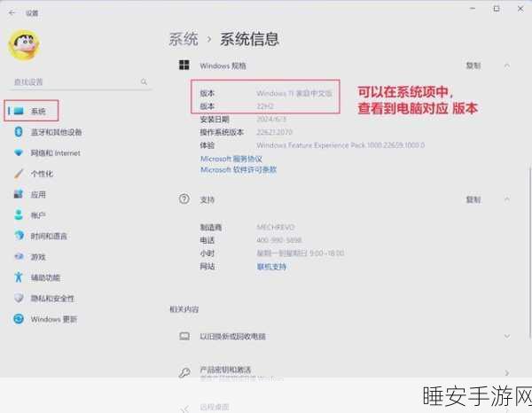Open 帐户 settings
The image size is (532, 413).
coord(38,215)
